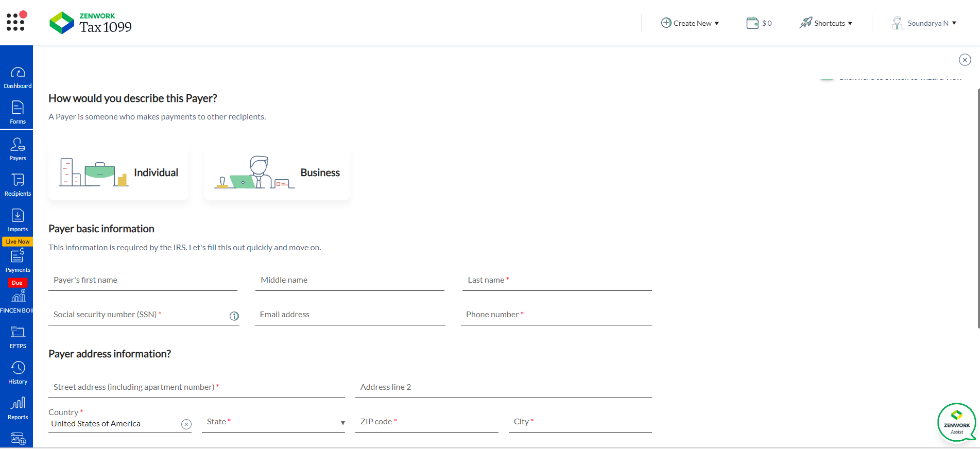980x449 pixels.
Task: Click the ZIP code field
Action: (427, 422)
